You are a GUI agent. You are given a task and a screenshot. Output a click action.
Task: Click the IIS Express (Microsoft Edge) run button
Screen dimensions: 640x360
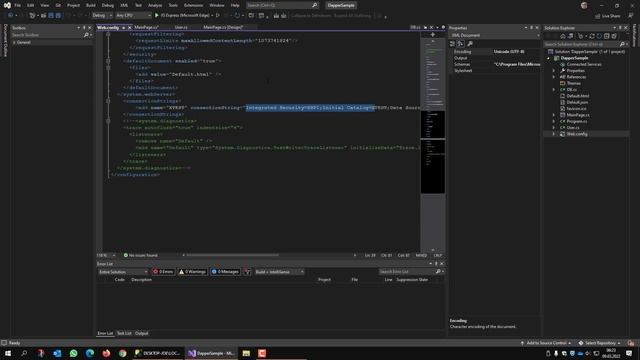pyautogui.click(x=184, y=16)
